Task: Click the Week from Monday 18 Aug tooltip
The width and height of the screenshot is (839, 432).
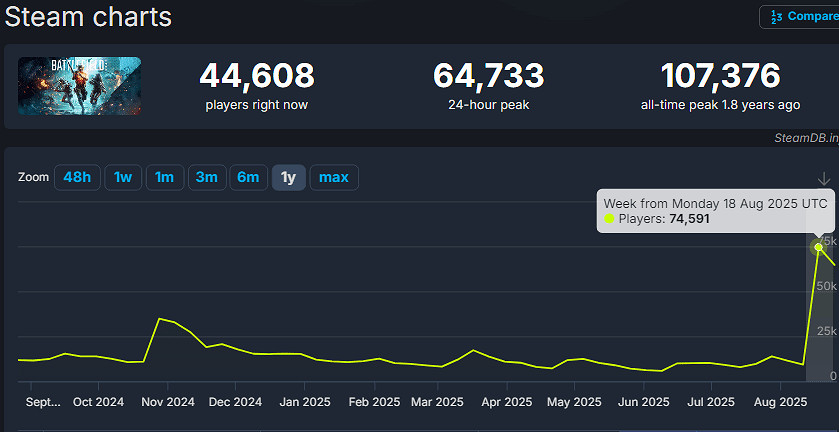Action: tap(715, 210)
